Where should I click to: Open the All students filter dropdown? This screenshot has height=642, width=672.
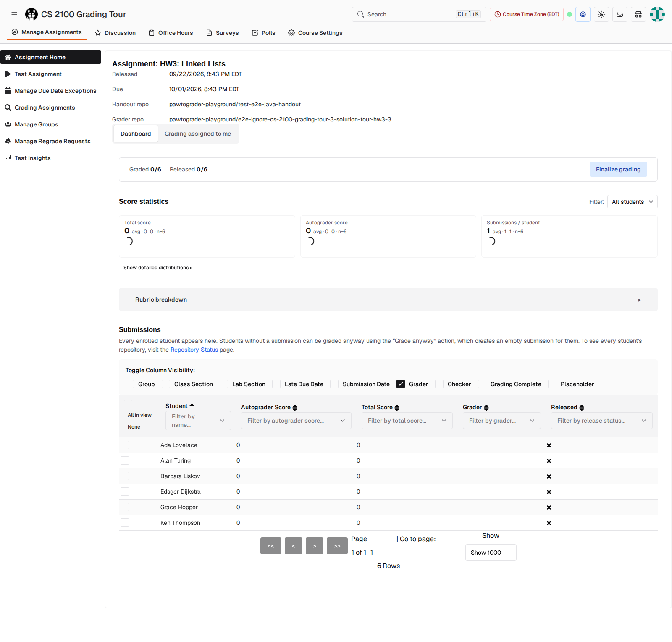(x=632, y=202)
